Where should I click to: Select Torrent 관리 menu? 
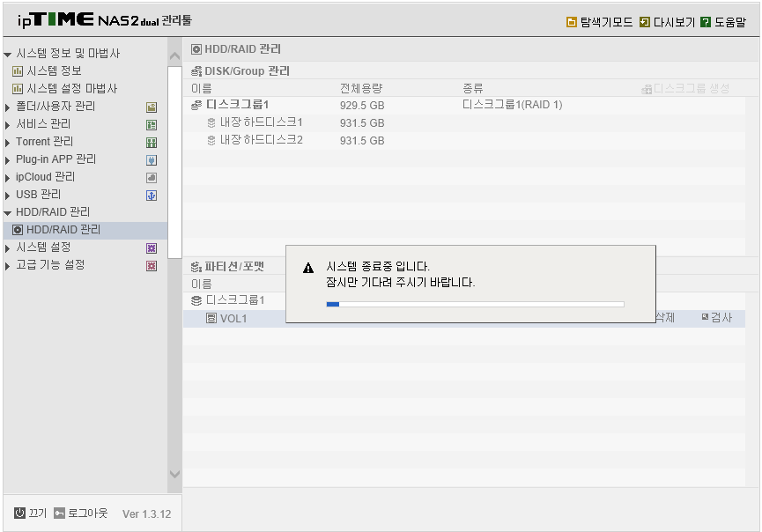point(44,142)
